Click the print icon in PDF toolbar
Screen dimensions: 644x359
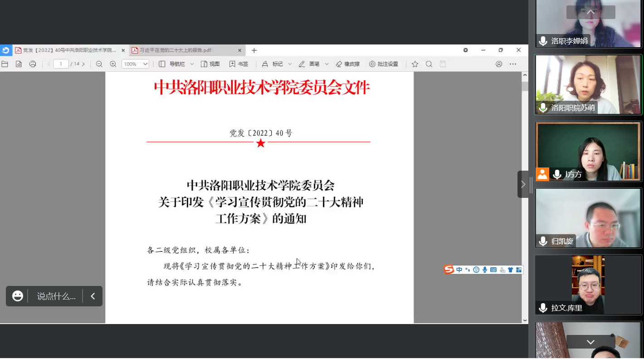pos(33,64)
